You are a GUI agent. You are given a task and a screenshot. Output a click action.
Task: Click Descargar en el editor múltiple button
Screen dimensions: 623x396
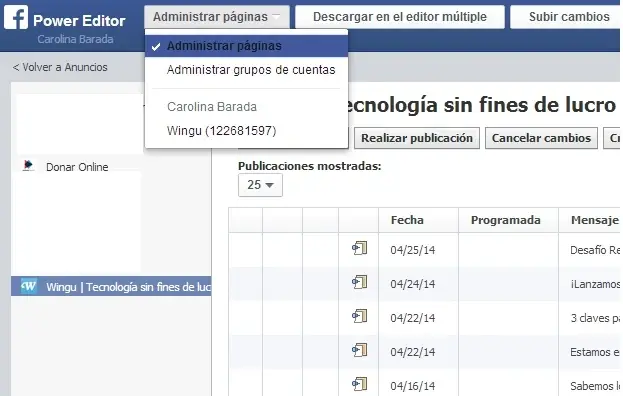(400, 17)
